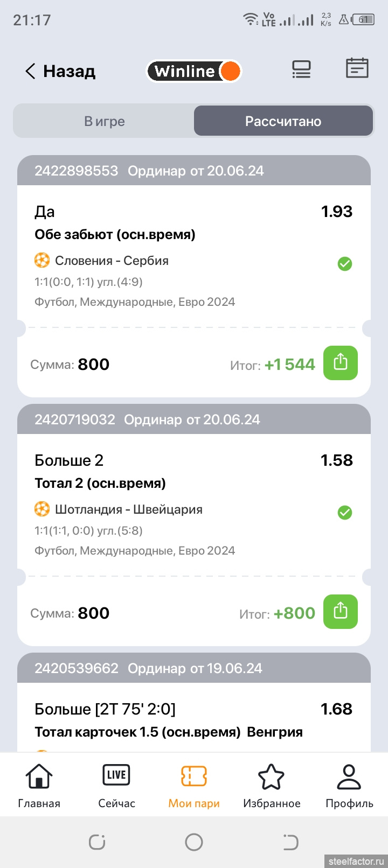The image size is (388, 868).
Task: Open the Сейчас live section
Action: [x=116, y=786]
